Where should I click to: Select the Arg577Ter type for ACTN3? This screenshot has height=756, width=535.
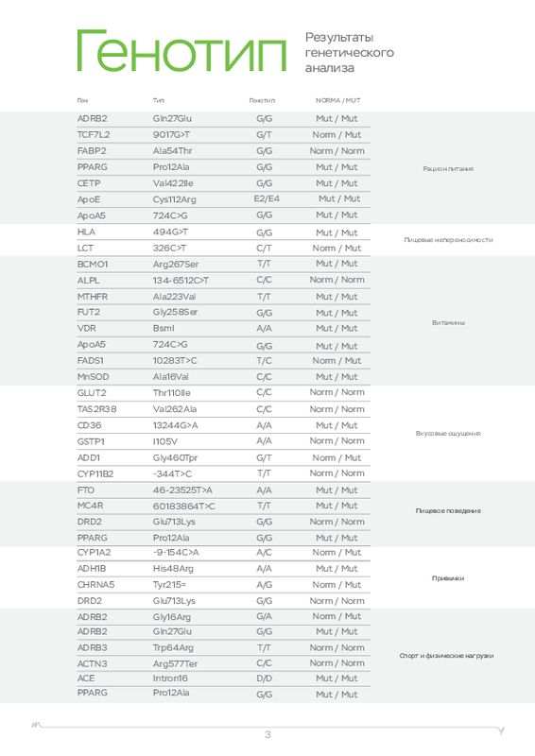point(175,664)
